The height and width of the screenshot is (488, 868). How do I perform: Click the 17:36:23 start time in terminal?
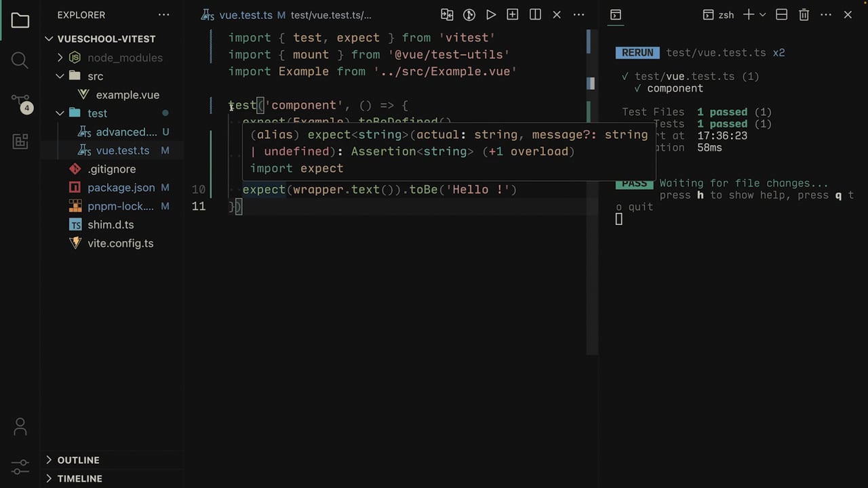pyautogui.click(x=722, y=136)
